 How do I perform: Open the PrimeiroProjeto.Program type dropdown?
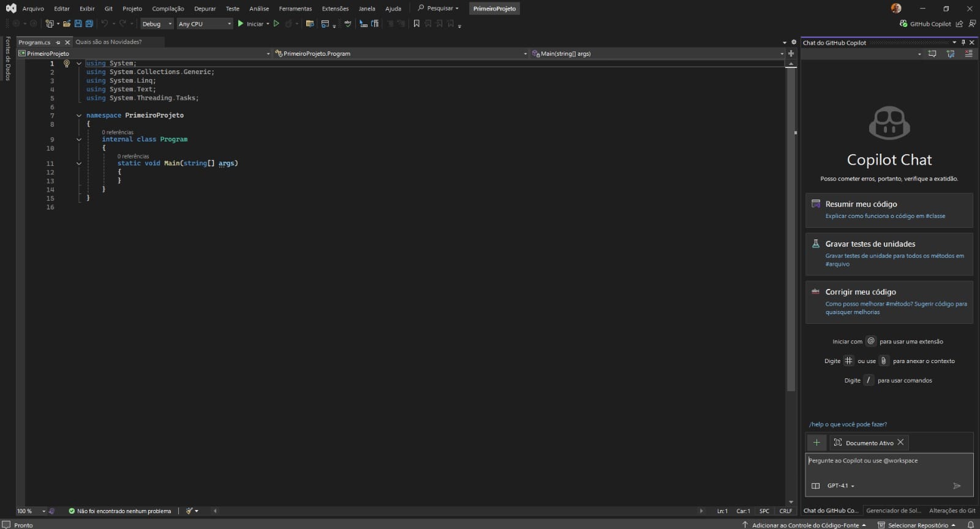coord(401,53)
